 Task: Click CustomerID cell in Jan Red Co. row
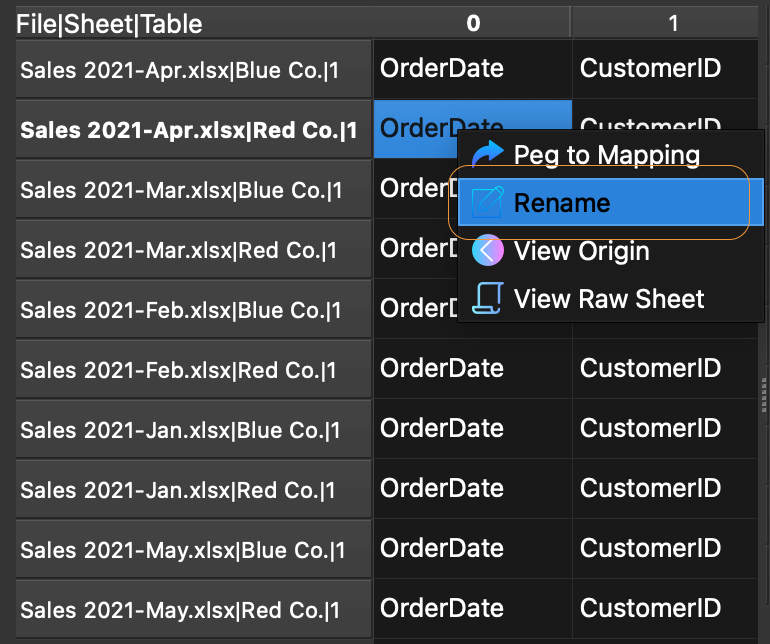(665, 488)
